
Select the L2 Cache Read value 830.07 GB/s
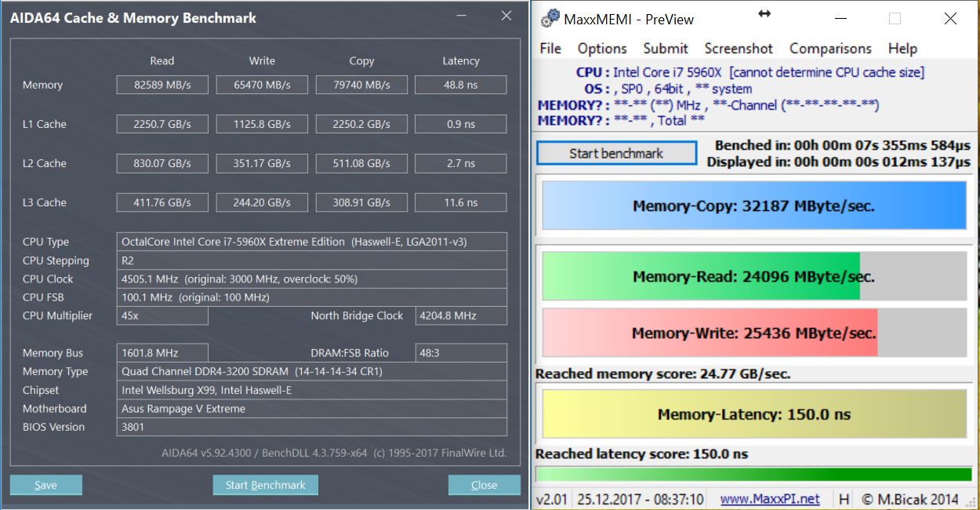pyautogui.click(x=162, y=163)
